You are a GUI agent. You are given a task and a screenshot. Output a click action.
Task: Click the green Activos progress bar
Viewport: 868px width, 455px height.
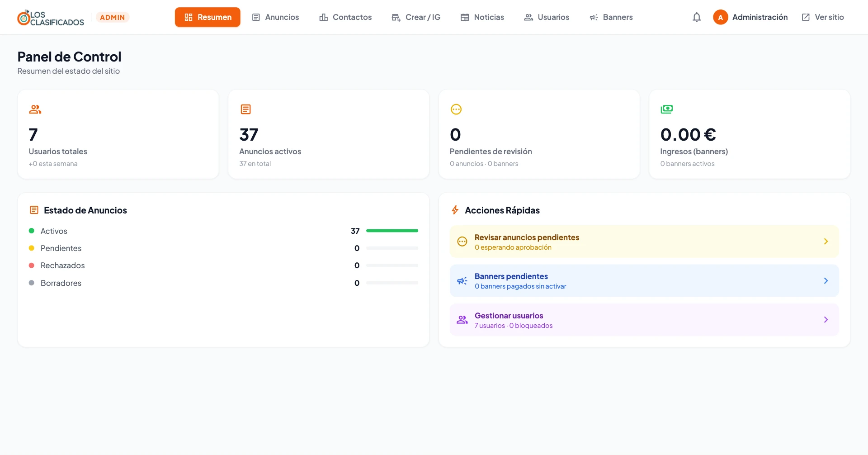(x=392, y=231)
